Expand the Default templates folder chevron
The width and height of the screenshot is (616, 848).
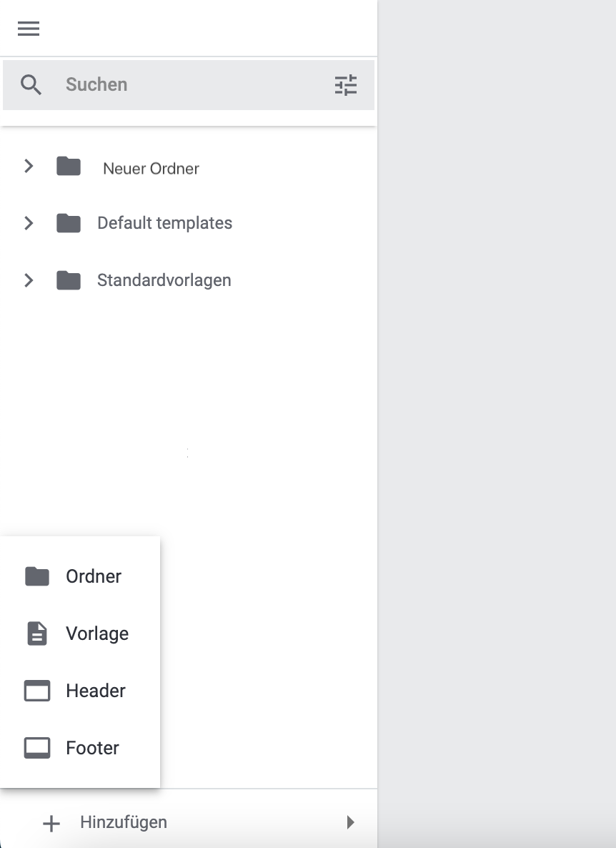click(x=29, y=223)
